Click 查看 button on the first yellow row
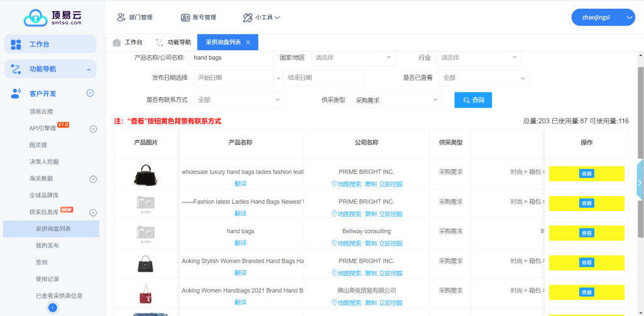 pos(586,174)
